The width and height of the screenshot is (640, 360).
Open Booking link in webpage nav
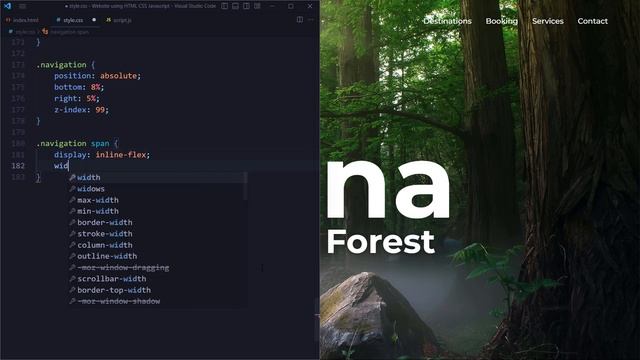coord(502,21)
